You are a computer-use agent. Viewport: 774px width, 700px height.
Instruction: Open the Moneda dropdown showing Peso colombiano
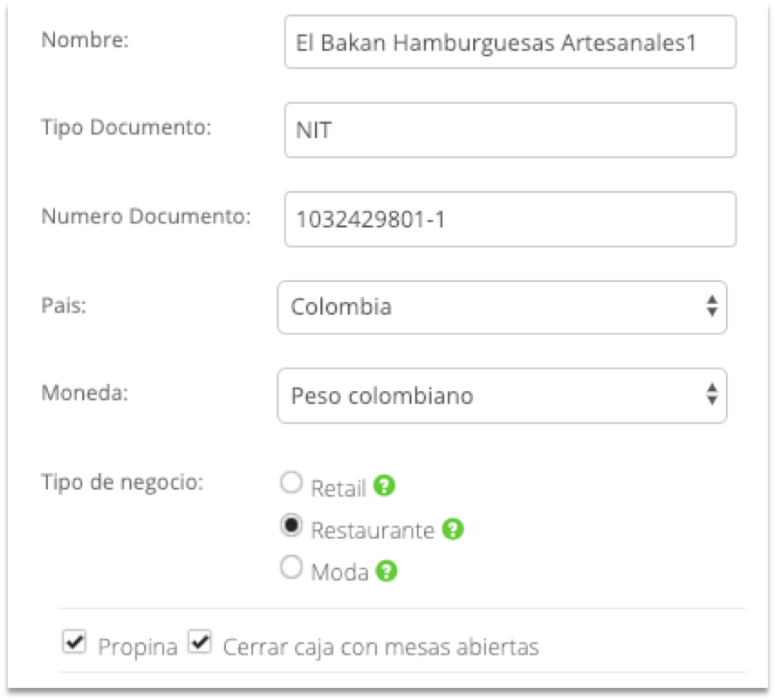tap(502, 395)
